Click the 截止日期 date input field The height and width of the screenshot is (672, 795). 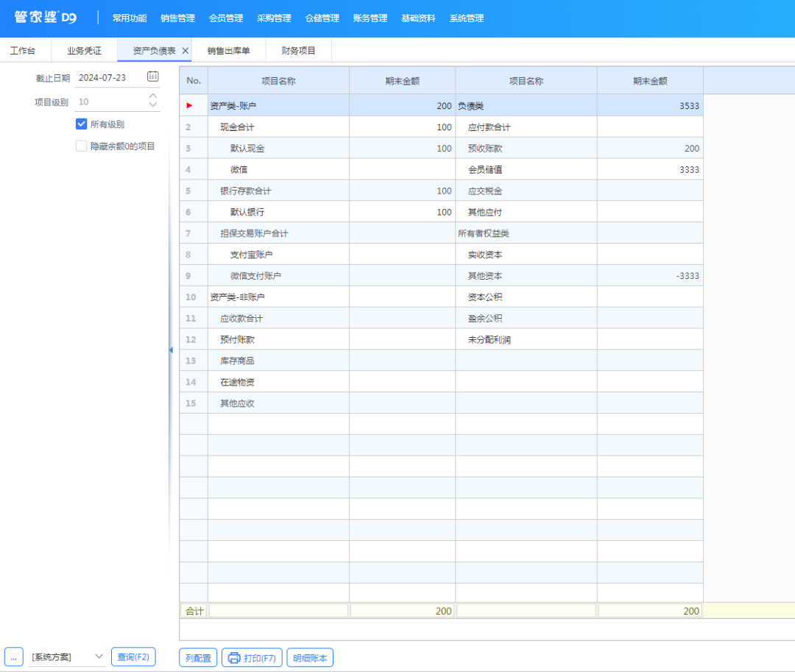pos(109,77)
